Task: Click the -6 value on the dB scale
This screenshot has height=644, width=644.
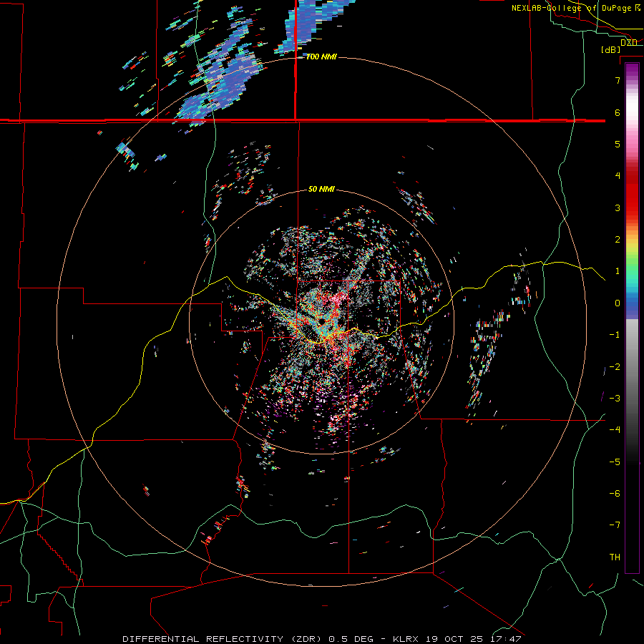Action: [x=615, y=494]
